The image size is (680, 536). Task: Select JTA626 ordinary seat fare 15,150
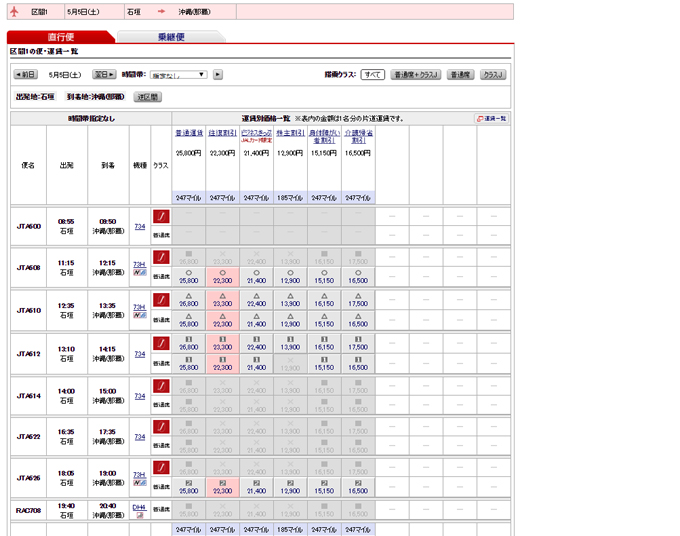coord(324,487)
